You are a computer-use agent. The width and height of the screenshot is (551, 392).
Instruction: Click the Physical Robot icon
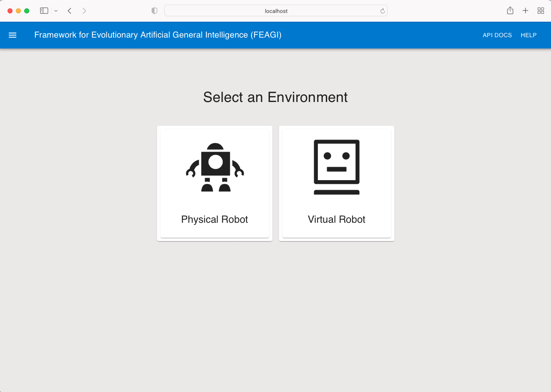point(215,167)
